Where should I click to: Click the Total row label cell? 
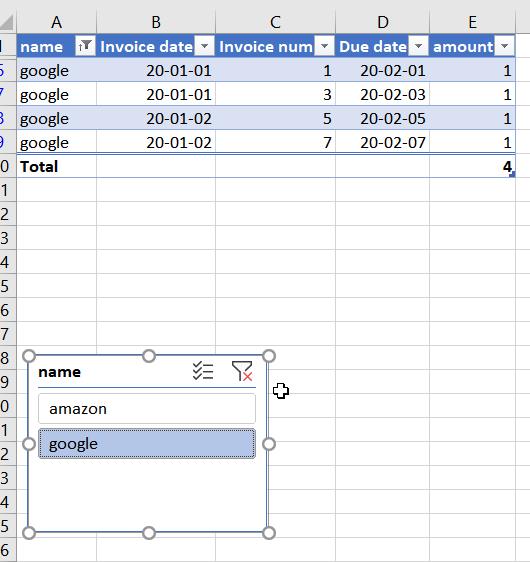tap(56, 166)
